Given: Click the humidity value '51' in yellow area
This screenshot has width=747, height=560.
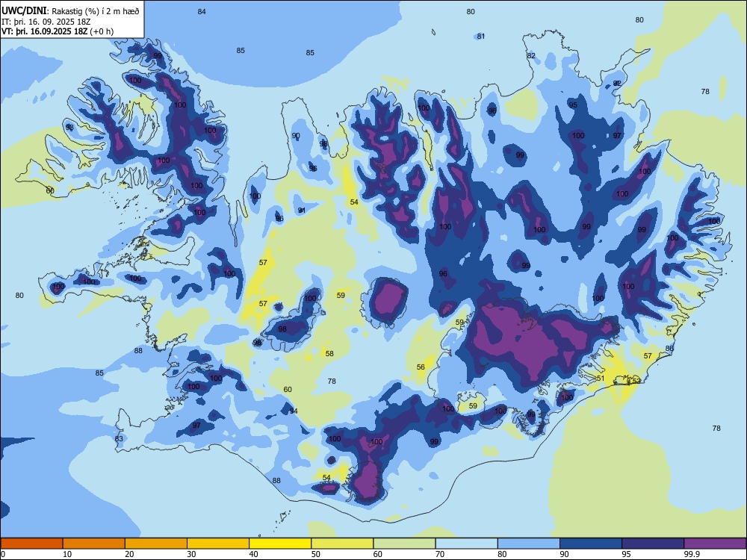Looking at the screenshot, I should (601, 378).
